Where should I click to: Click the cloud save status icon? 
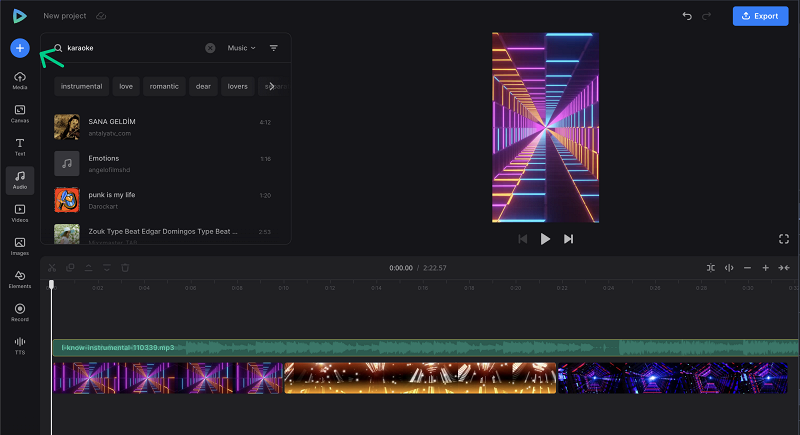pos(101,16)
